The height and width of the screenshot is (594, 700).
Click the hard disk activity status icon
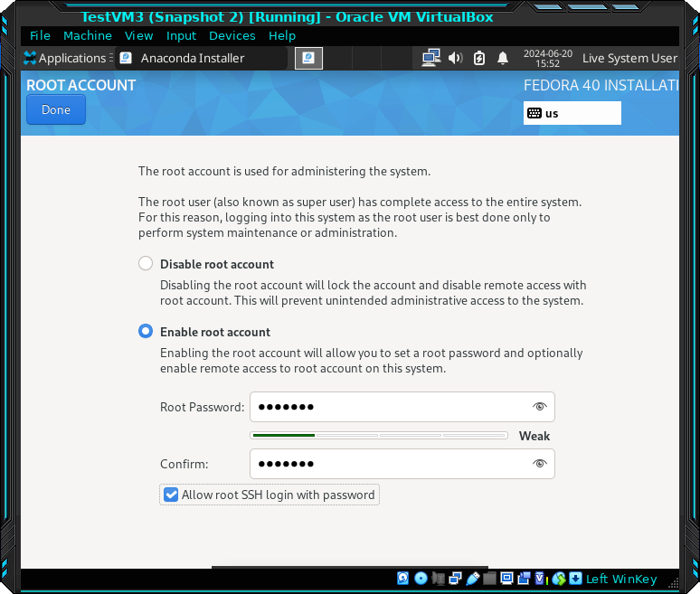point(402,579)
